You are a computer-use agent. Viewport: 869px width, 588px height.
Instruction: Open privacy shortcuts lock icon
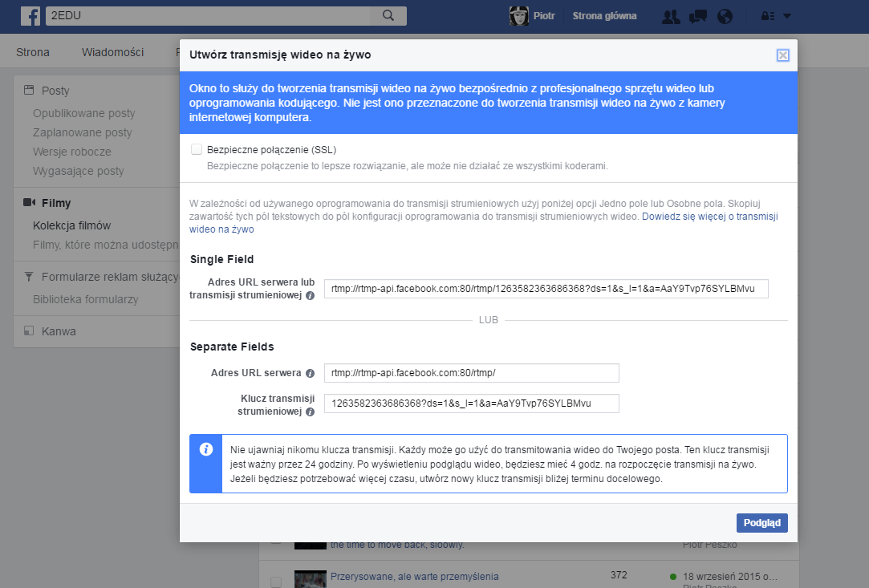click(768, 16)
